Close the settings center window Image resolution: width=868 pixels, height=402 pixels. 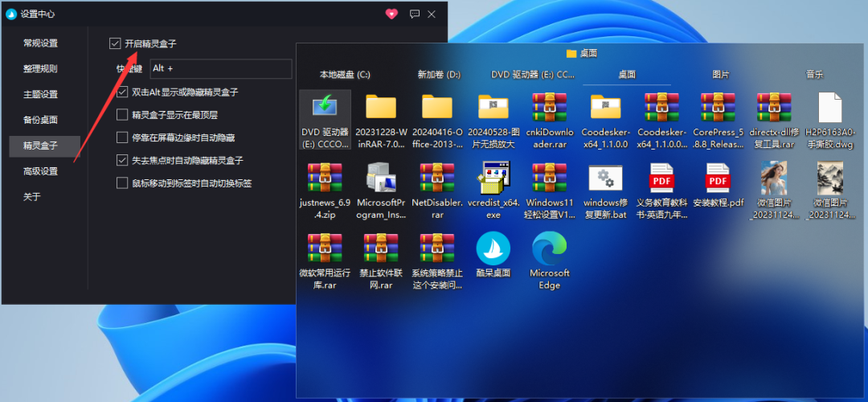tap(432, 14)
